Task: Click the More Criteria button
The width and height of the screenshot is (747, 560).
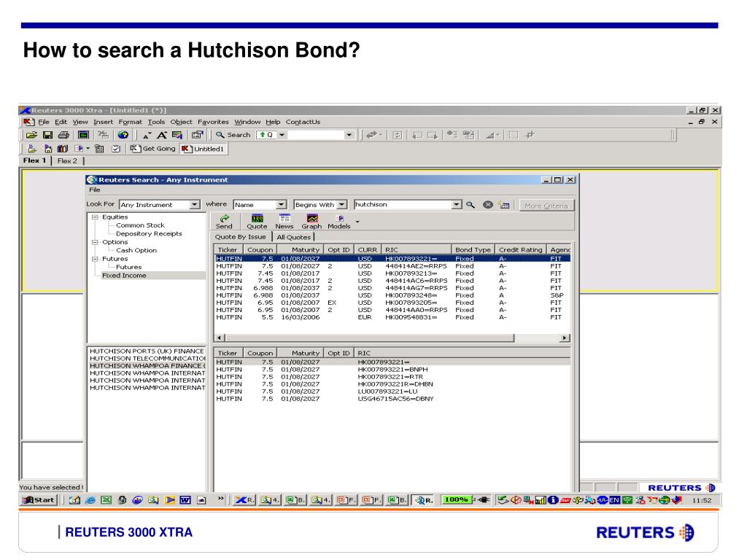Action: pyautogui.click(x=546, y=206)
